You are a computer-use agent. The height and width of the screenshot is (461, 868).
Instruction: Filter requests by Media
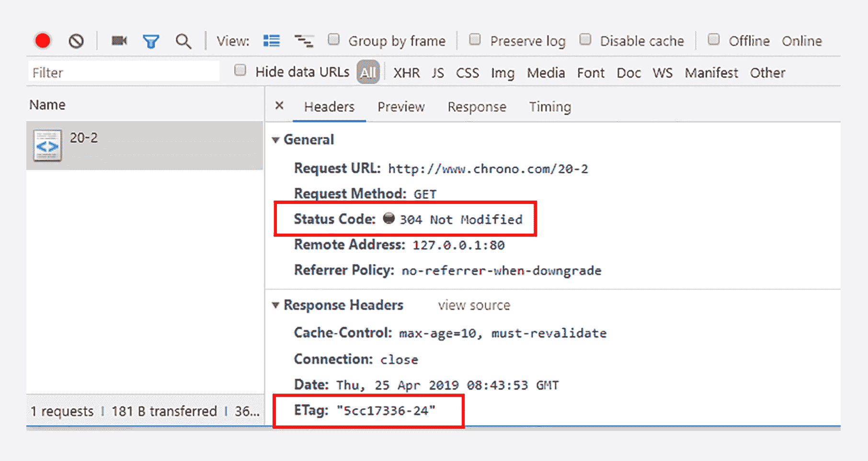pyautogui.click(x=546, y=73)
